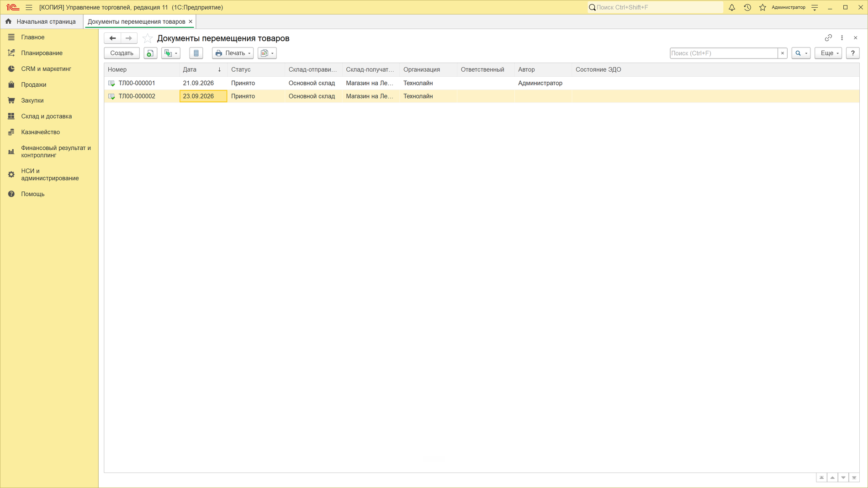Open the 1C main menu hamburger icon
Screen dimensions: 868x488
(29, 7)
